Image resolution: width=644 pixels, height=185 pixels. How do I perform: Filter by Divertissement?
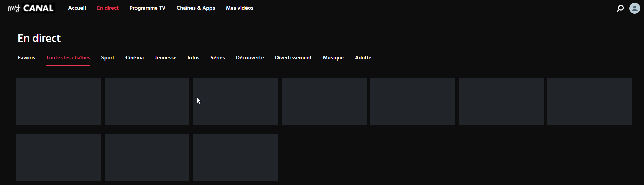[293, 58]
